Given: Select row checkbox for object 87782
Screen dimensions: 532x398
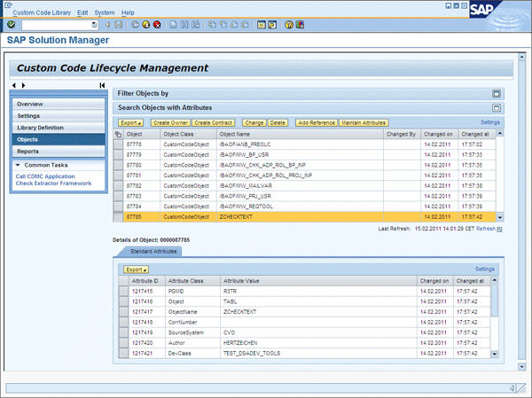Looking at the screenshot, I should (x=118, y=186).
